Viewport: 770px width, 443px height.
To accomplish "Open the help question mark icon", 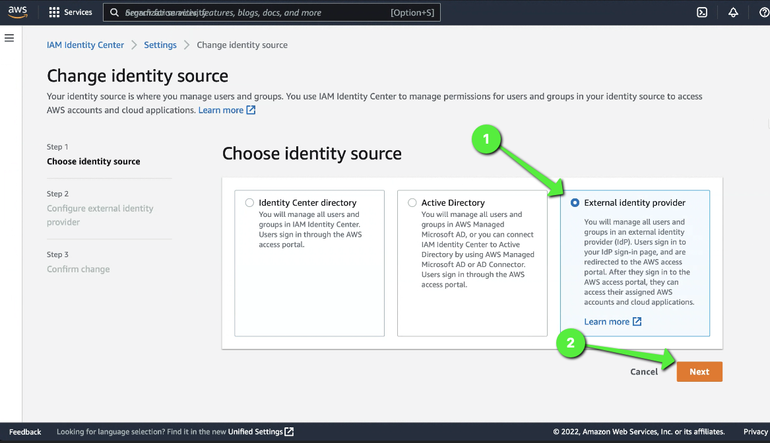I will tap(764, 12).
